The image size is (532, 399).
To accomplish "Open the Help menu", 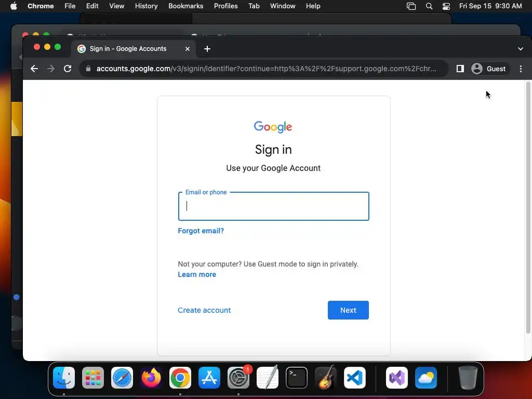I will 313,6.
